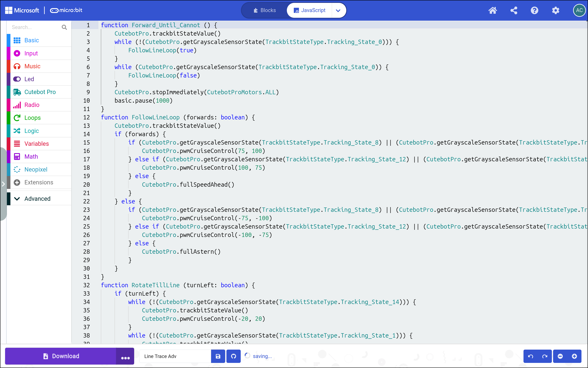
Task: Click the Microsoft logo
Action: 22,10
